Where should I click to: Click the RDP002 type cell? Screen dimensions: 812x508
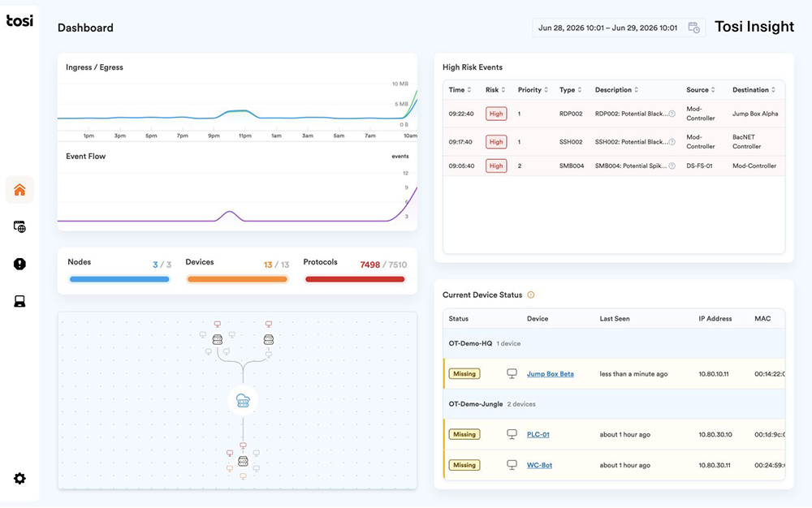click(571, 114)
